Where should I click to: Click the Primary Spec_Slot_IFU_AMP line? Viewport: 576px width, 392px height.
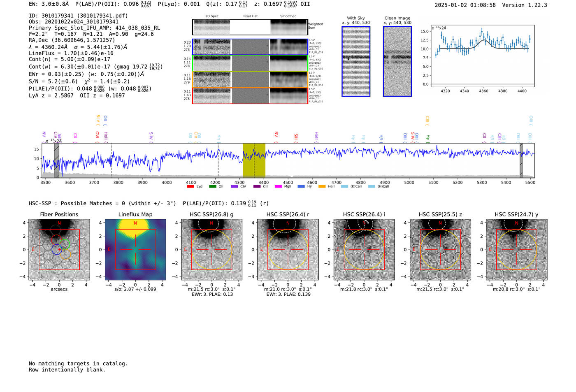(94, 28)
